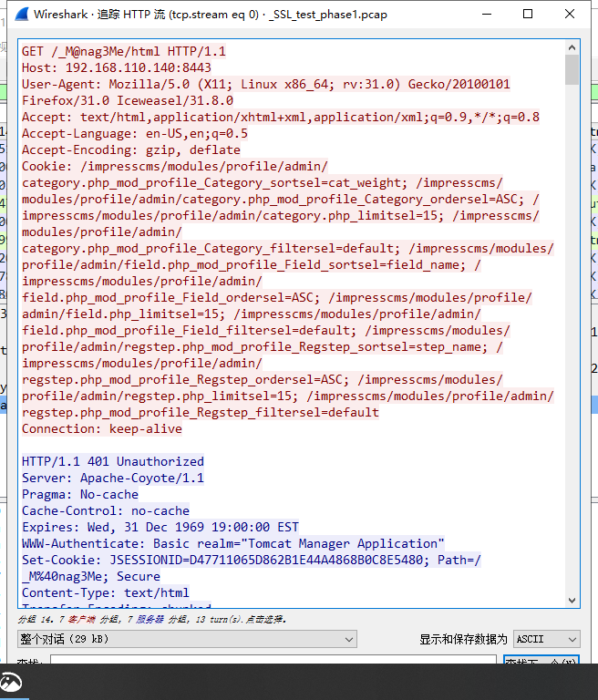Click the 'Pragma: No-cache' line
This screenshot has width=598, height=700.
[x=80, y=495]
